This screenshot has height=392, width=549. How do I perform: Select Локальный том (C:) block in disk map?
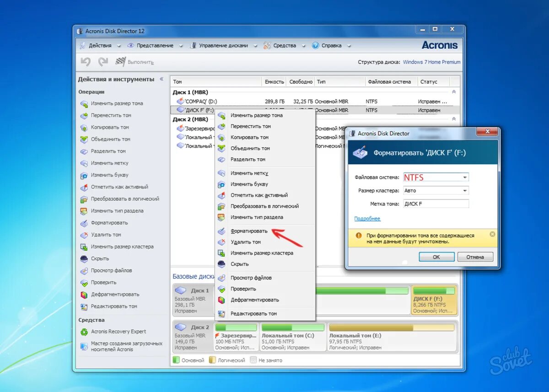point(292,337)
